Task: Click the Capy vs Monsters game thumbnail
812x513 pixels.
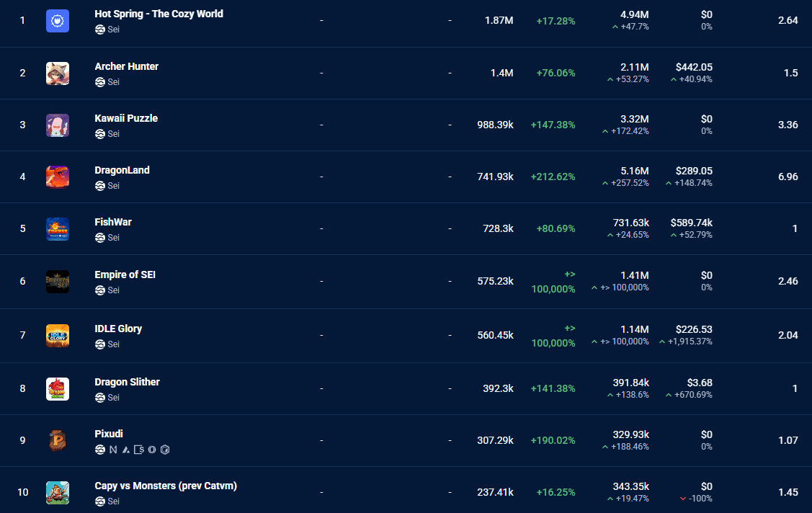Action: tap(58, 492)
